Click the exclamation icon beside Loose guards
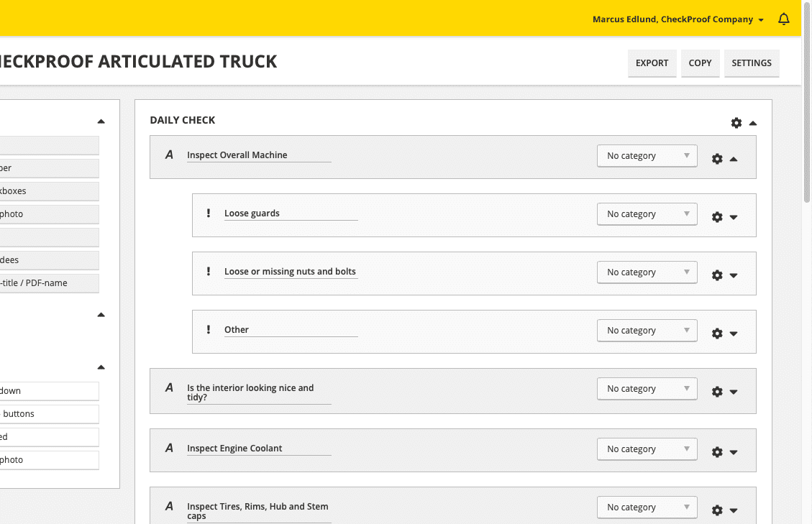Screen dimensions: 812x524 [209, 212]
